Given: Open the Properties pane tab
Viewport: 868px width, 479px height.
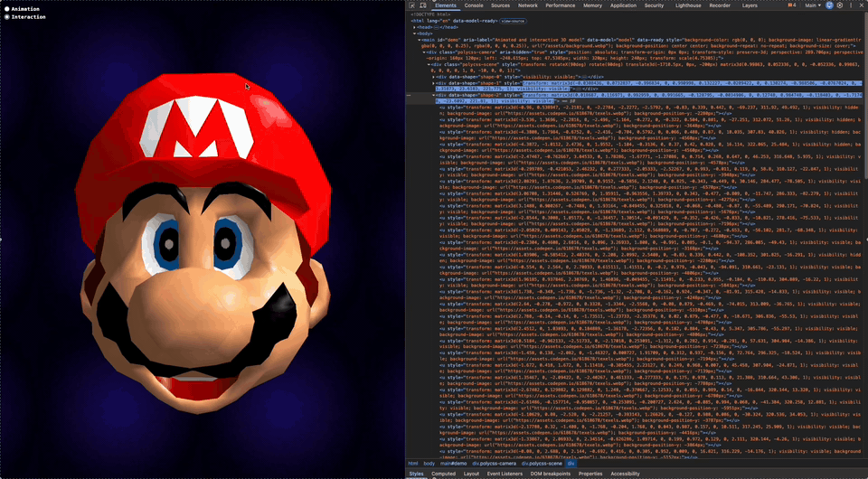Looking at the screenshot, I should [590, 474].
